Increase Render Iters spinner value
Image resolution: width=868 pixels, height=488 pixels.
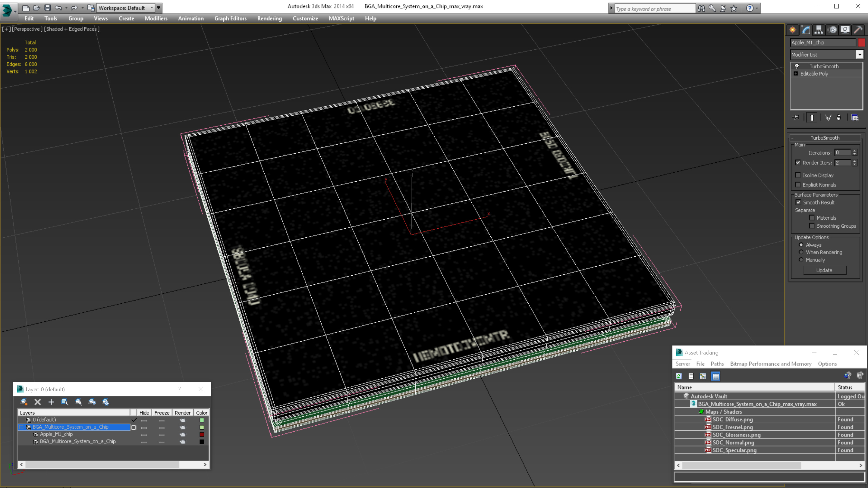coord(854,161)
